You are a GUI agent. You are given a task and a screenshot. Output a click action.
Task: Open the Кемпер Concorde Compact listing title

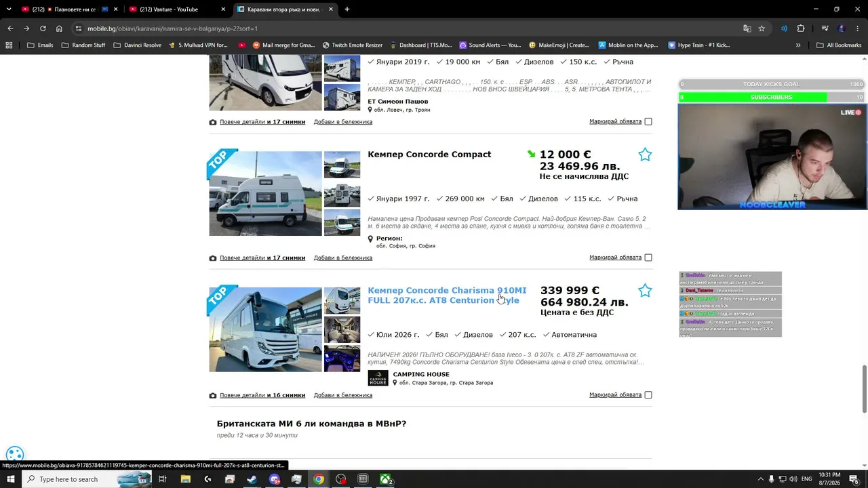click(429, 155)
